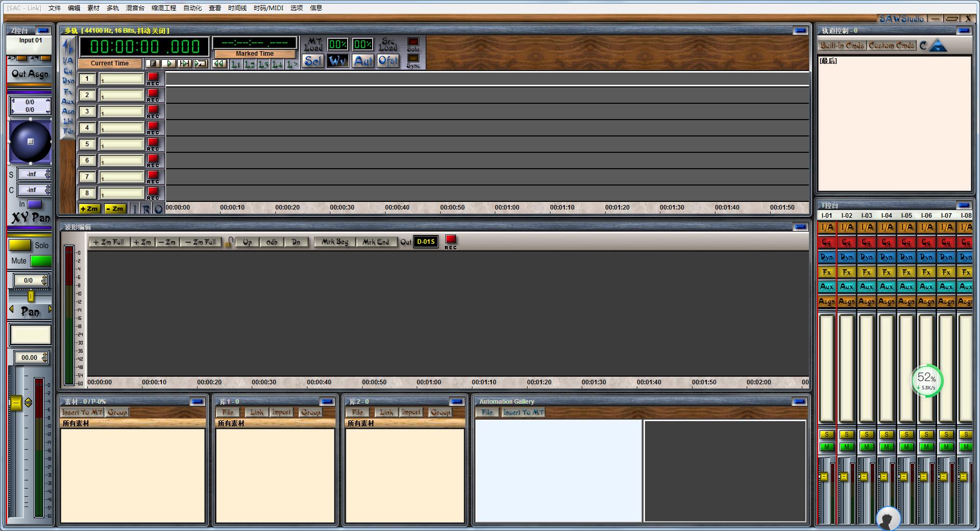Open the Eq section in the multitrack sidebar
Viewport: 980px width, 531px height.
(68, 72)
